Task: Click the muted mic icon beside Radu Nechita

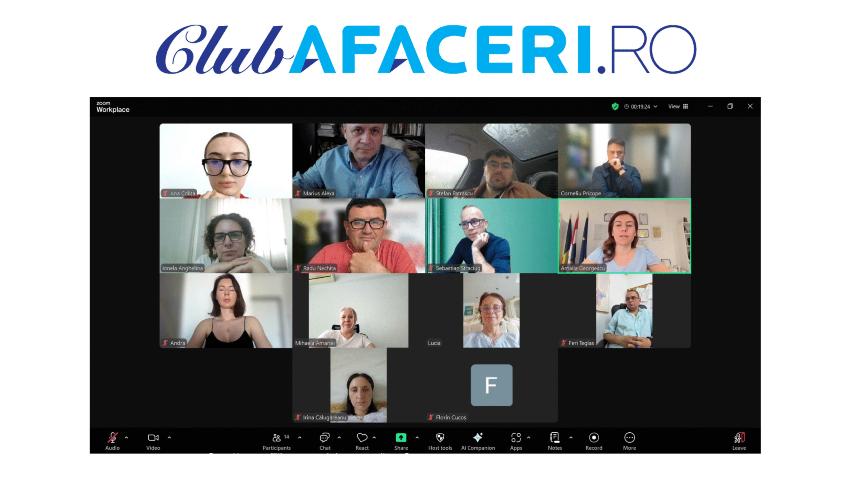Action: click(x=298, y=268)
